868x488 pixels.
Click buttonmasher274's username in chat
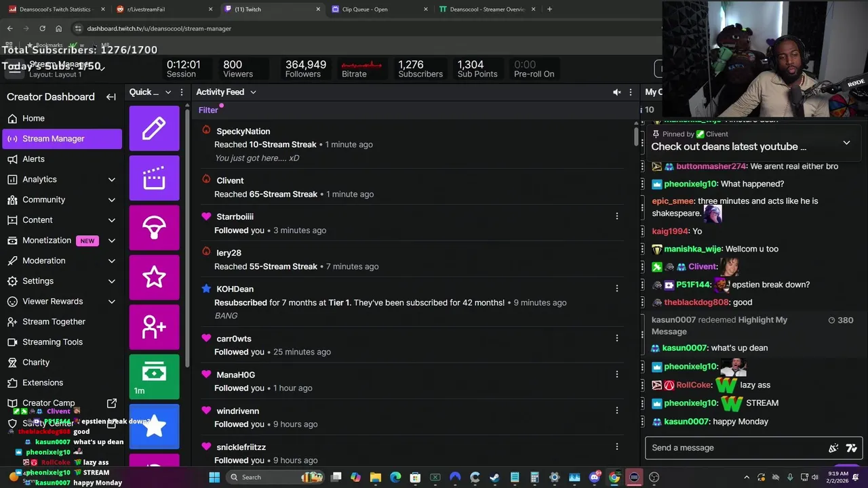click(711, 166)
